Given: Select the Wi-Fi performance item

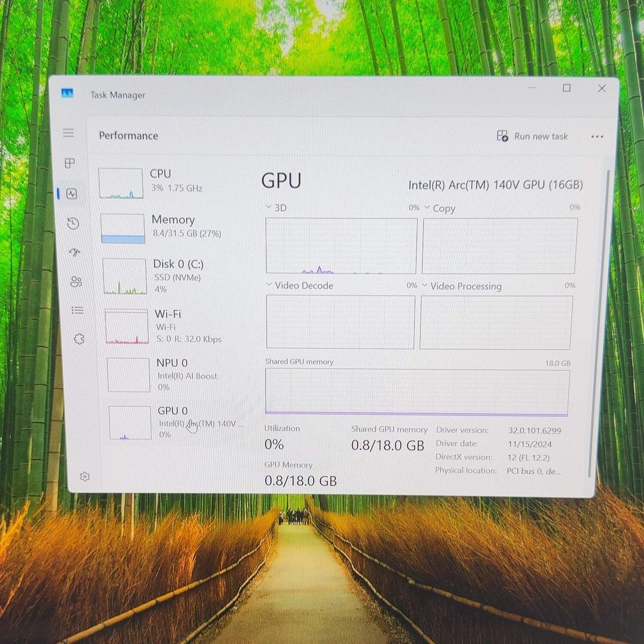Looking at the screenshot, I should click(176, 326).
